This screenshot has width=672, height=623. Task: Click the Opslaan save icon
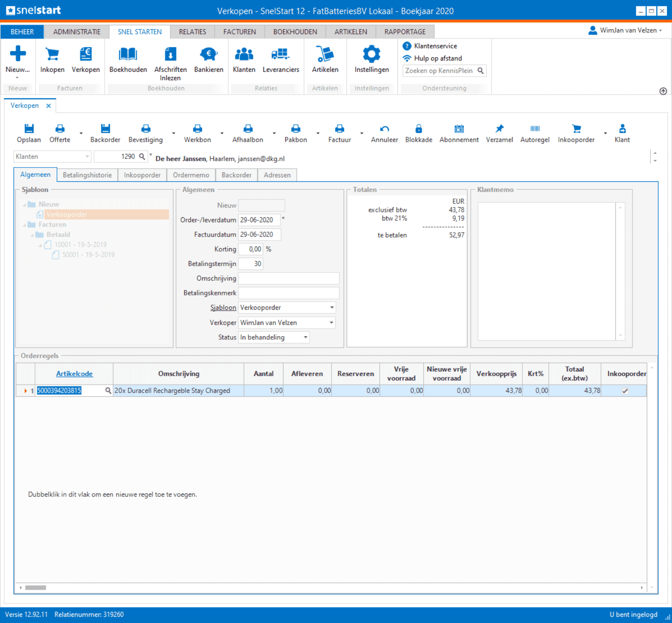click(29, 129)
